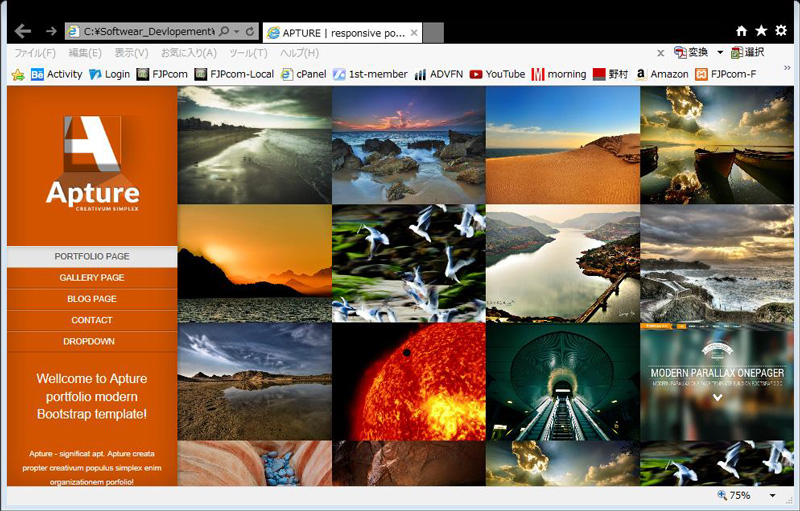Image resolution: width=800 pixels, height=511 pixels.
Task: Go back with the browser back arrow
Action: click(x=23, y=32)
